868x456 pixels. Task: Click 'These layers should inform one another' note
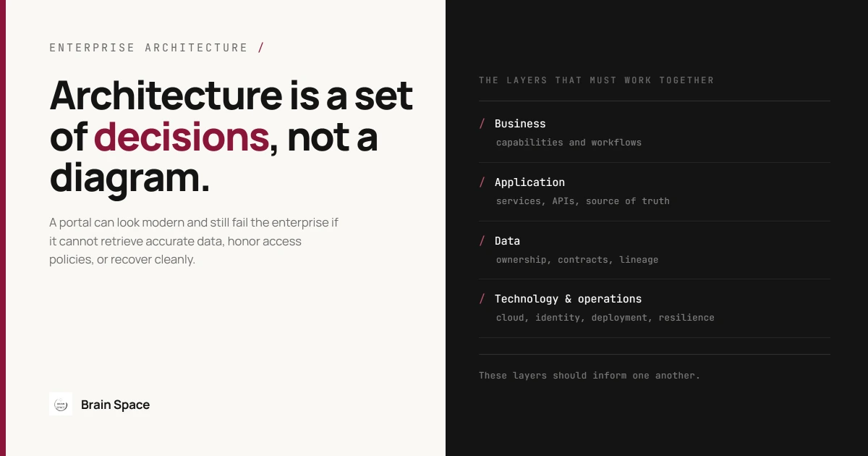coord(590,376)
